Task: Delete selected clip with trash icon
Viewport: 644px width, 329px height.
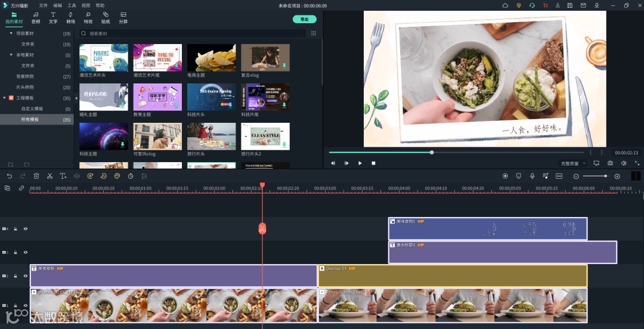Action: point(36,176)
